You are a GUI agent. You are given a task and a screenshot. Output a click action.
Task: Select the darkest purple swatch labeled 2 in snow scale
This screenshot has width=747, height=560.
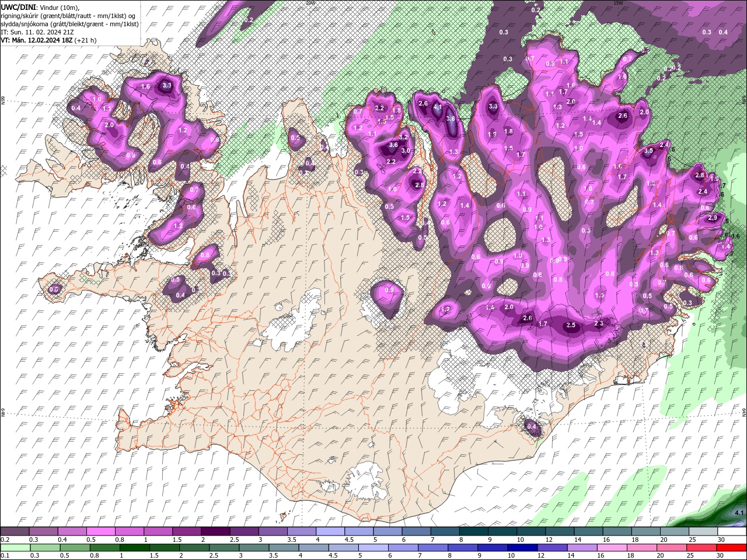click(x=215, y=531)
